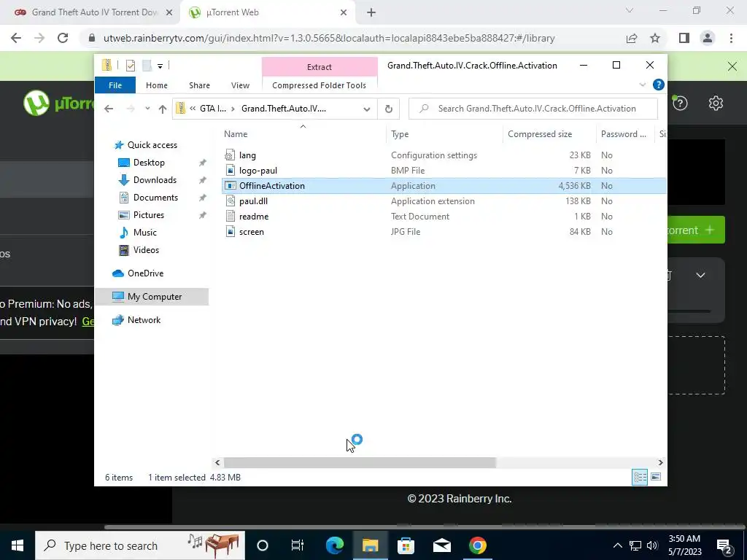Open Explorer help question mark
This screenshot has width=747, height=560.
[659, 85]
